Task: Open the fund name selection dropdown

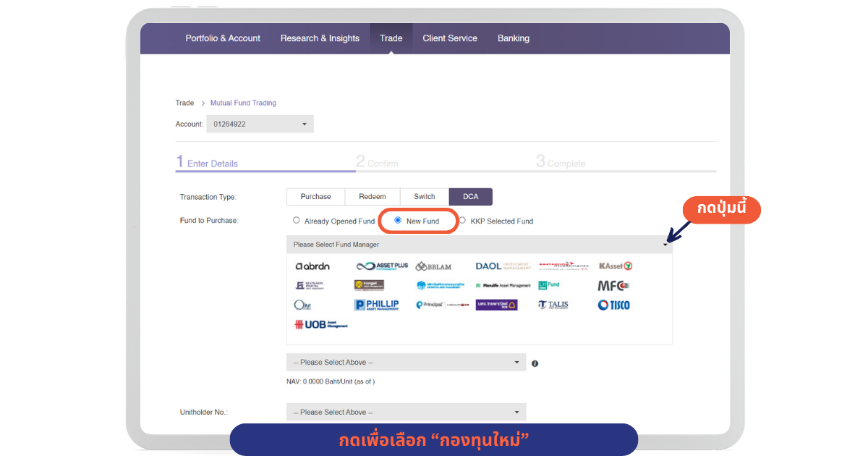Action: tap(406, 363)
